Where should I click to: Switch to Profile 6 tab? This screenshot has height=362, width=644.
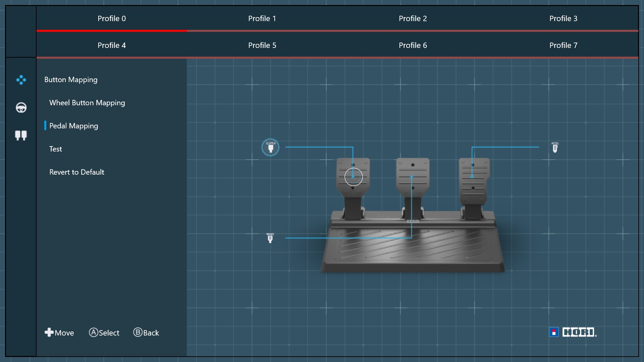click(x=413, y=45)
